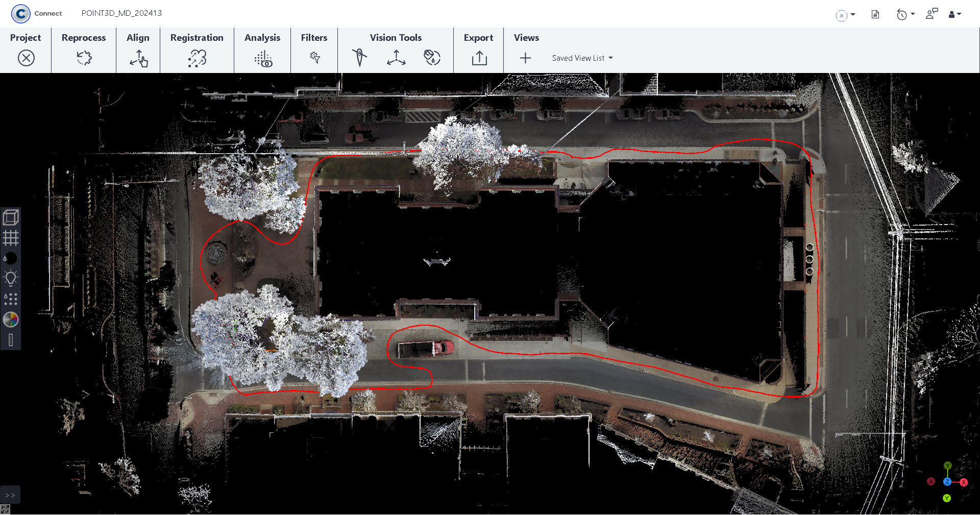Toggle the grid display in sidebar
This screenshot has width=980, height=515.
[x=11, y=238]
